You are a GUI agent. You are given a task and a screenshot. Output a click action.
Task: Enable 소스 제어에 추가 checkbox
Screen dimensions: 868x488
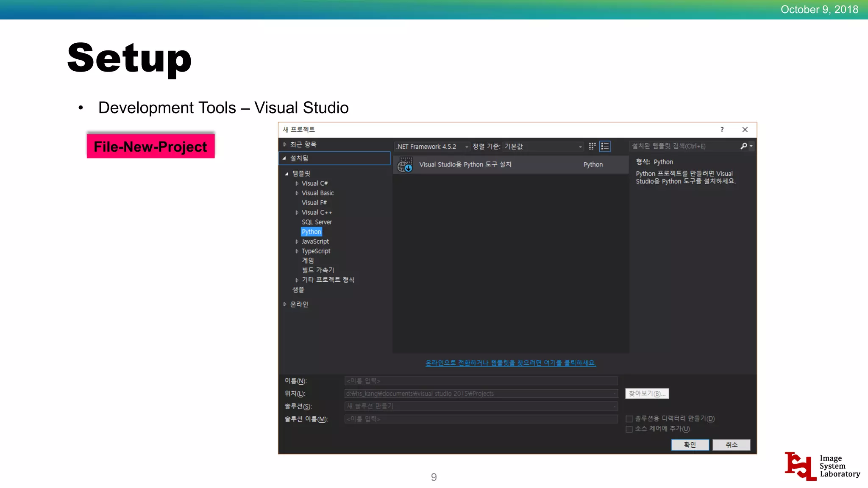(629, 429)
